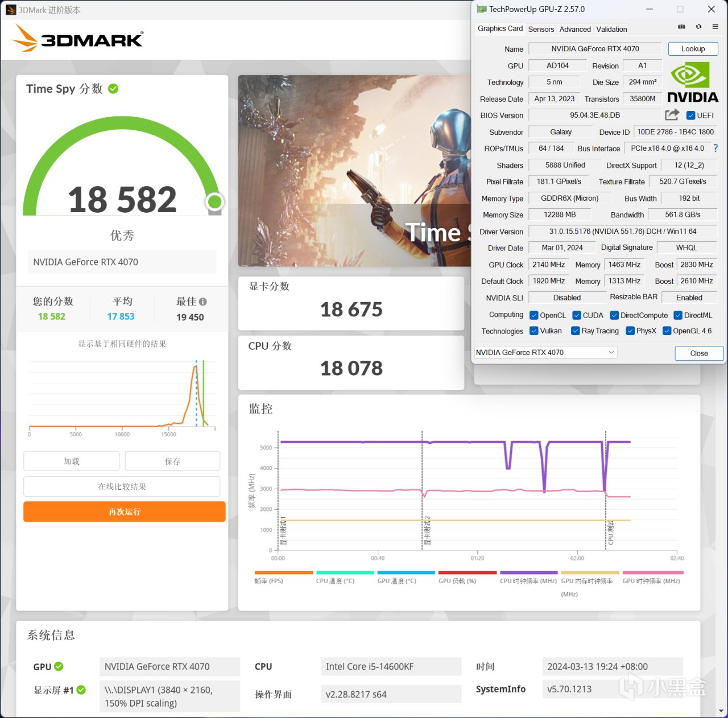Toggle the UEFI checkbox

pyautogui.click(x=691, y=115)
